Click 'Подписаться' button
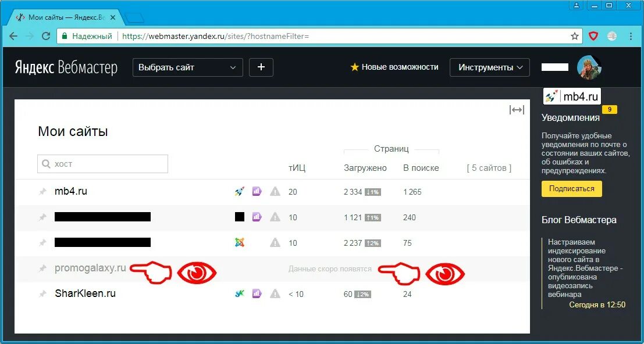 click(x=572, y=189)
